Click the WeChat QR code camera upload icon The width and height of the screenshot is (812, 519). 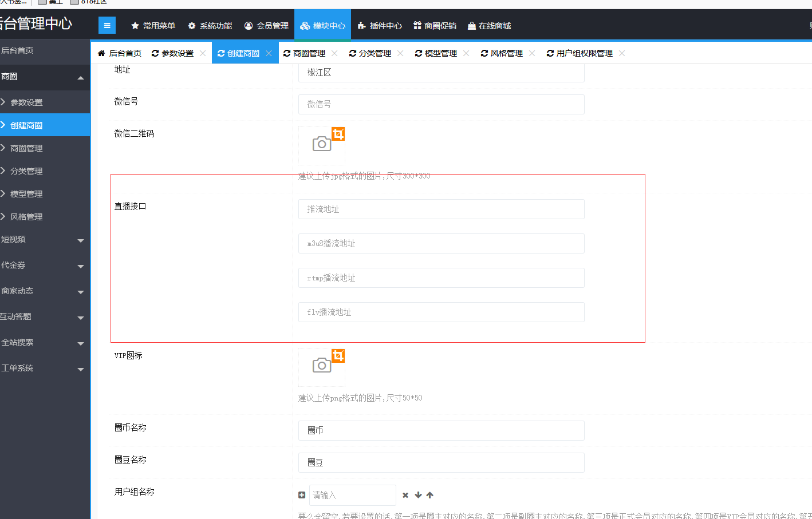point(321,144)
